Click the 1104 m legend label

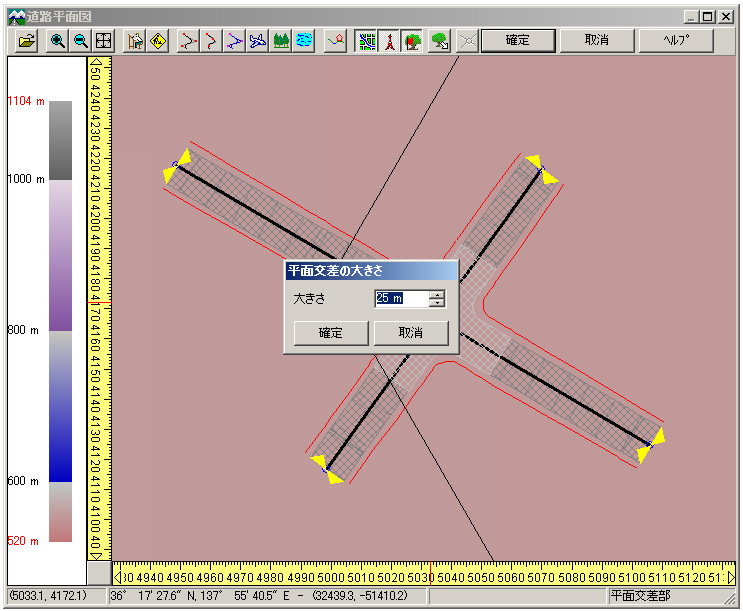point(26,101)
